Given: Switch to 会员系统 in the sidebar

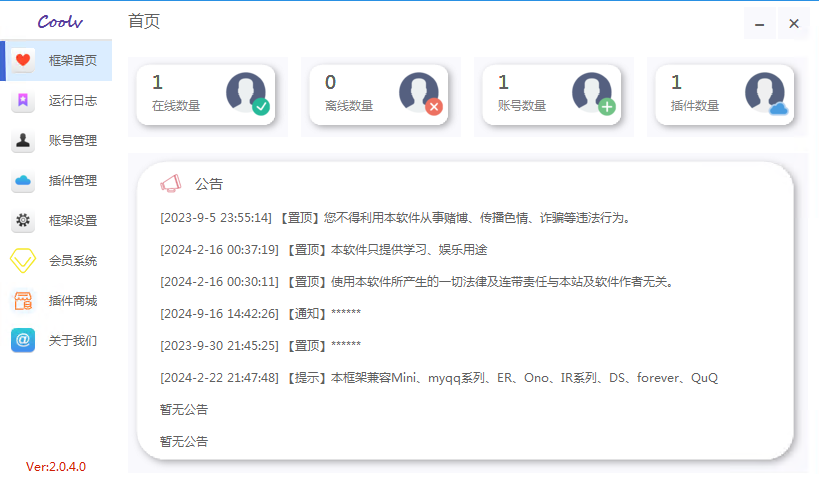Looking at the screenshot, I should (x=56, y=261).
